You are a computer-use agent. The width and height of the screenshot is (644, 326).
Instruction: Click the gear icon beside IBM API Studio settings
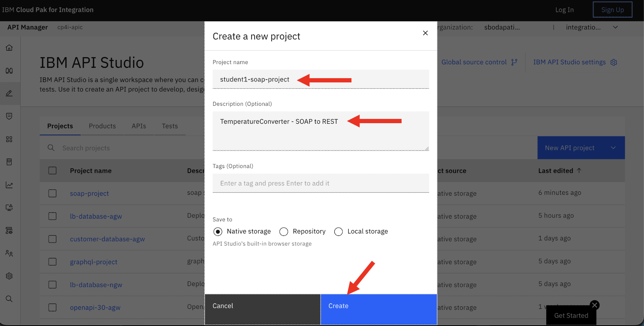(x=614, y=62)
